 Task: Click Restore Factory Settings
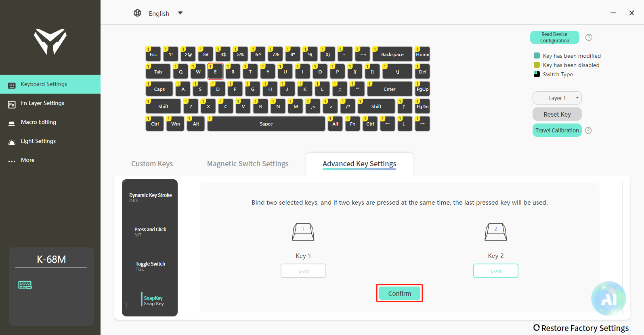[581, 328]
